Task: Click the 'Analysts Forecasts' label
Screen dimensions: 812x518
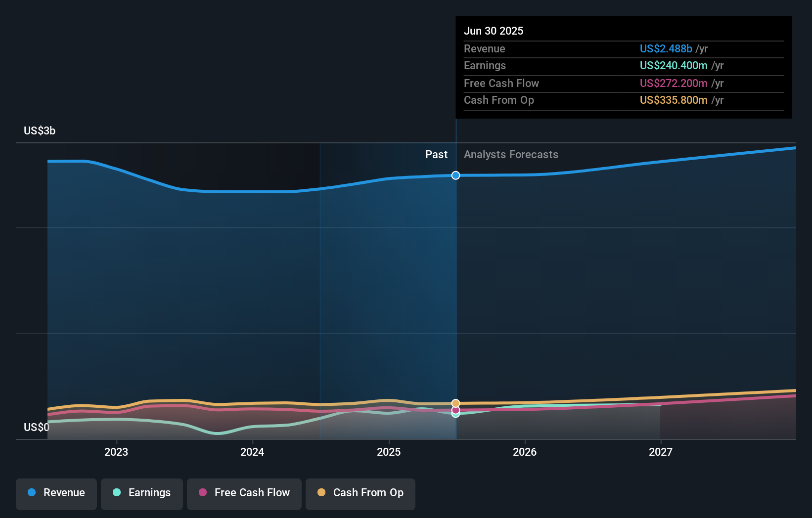Action: (511, 155)
